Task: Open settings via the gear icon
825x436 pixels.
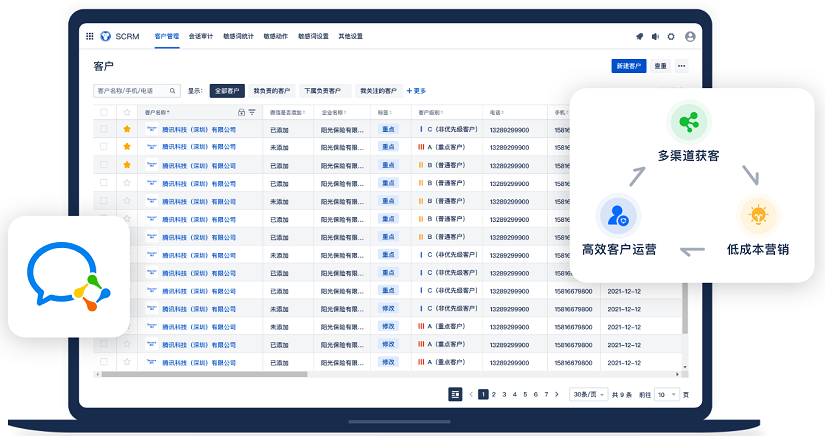Action: pyautogui.click(x=672, y=36)
